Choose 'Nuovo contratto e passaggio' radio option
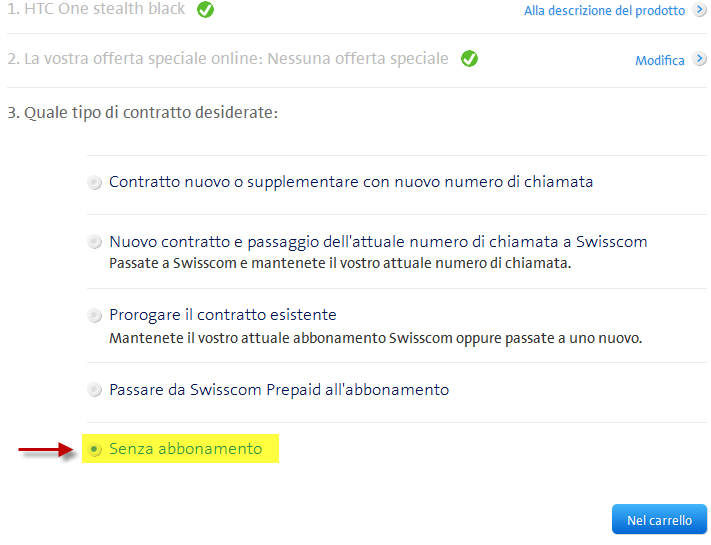Image resolution: width=711 pixels, height=545 pixels. click(x=94, y=242)
